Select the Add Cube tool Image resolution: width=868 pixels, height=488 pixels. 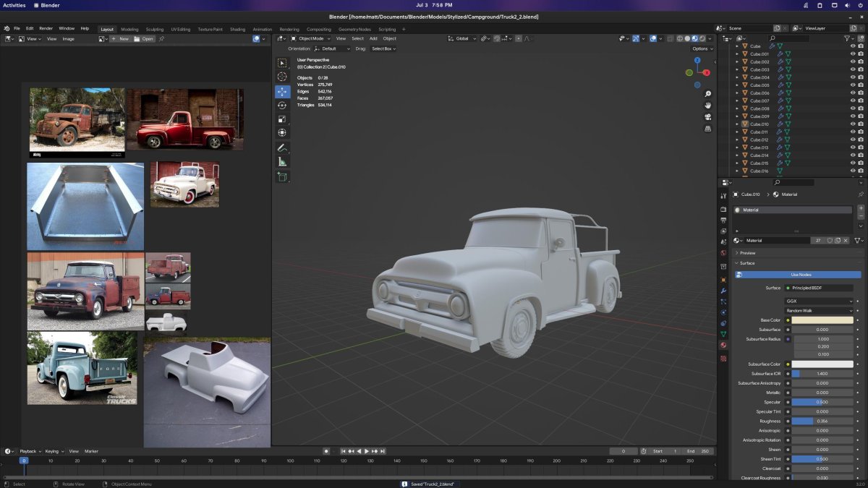(282, 177)
